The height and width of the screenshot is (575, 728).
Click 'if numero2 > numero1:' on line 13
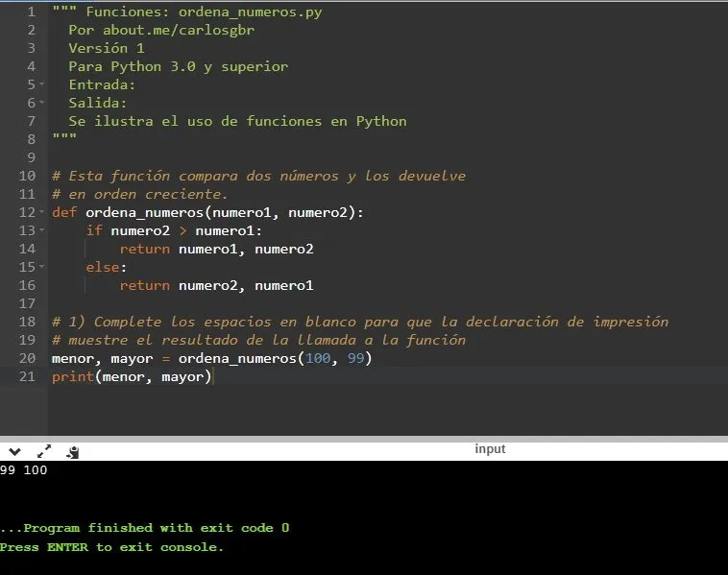coord(174,230)
